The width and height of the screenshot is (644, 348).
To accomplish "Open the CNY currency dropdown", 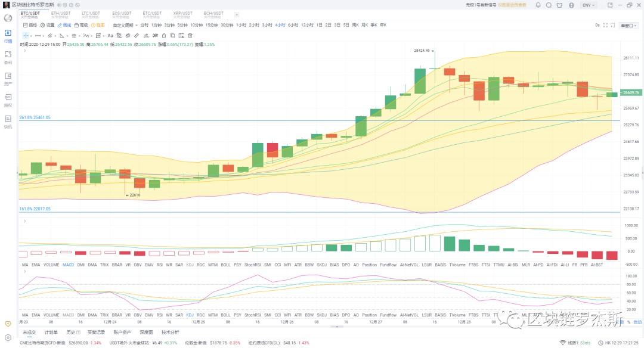I will tap(589, 5).
